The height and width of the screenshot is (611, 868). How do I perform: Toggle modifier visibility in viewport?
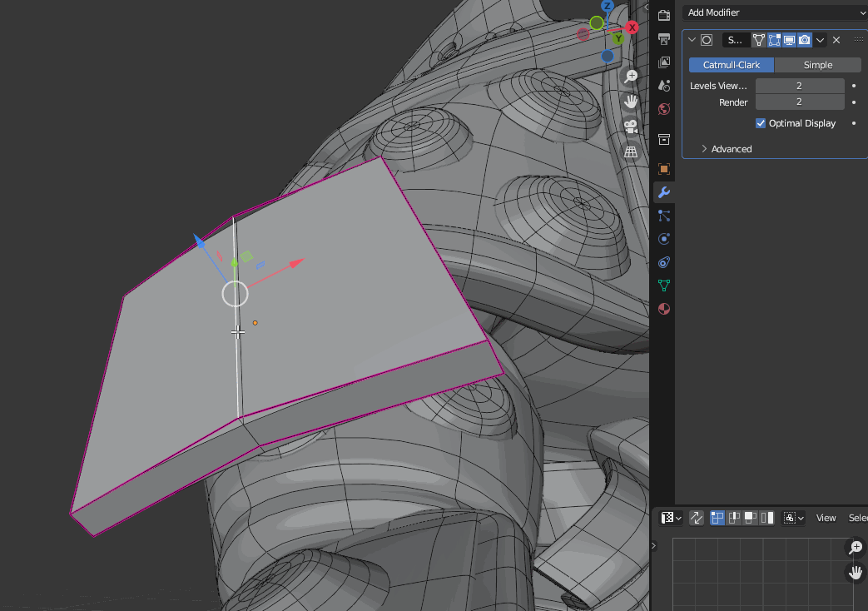(x=789, y=40)
